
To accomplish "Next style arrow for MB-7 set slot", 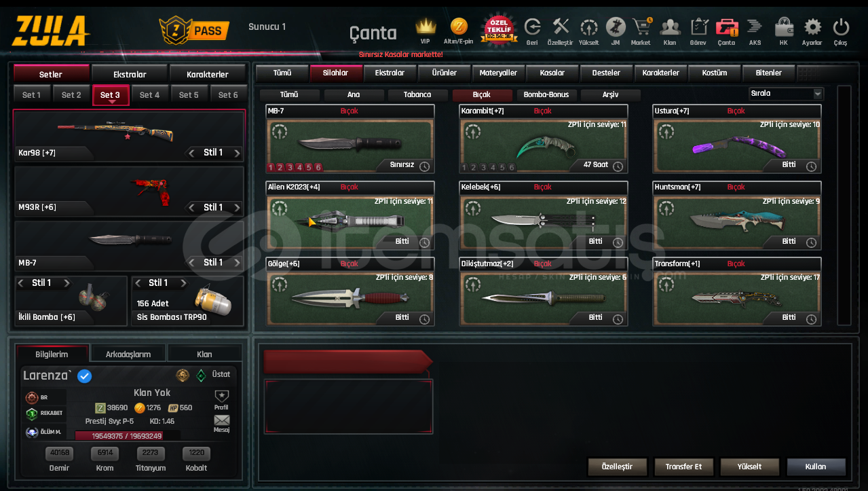I will pyautogui.click(x=237, y=263).
